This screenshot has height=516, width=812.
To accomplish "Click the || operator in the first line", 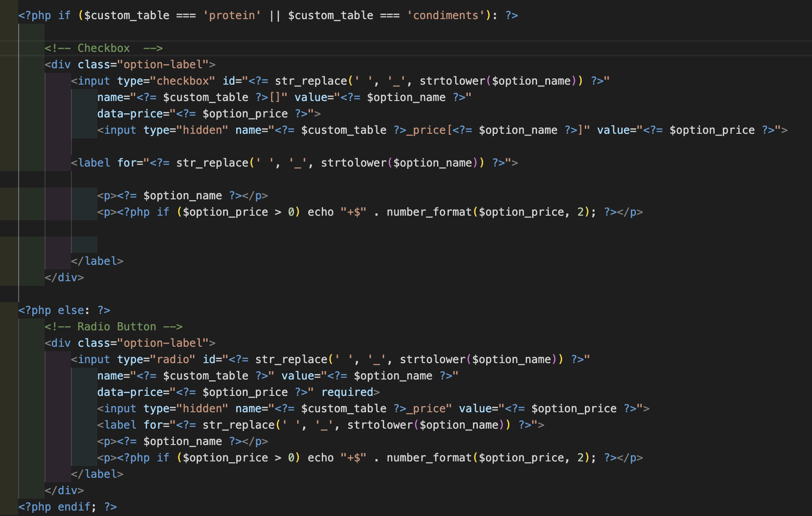I will click(x=275, y=15).
